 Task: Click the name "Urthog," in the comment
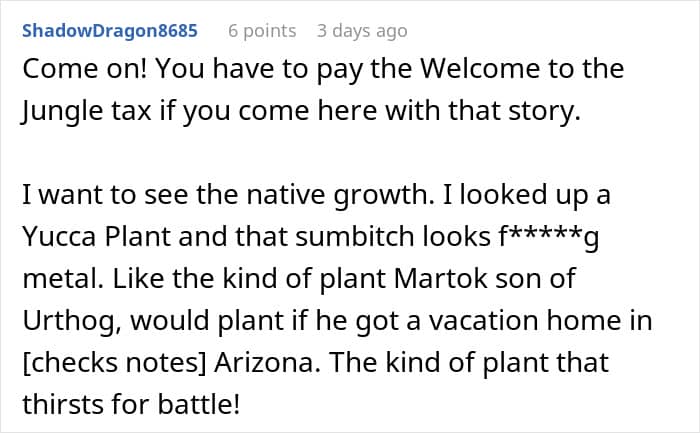pos(71,321)
